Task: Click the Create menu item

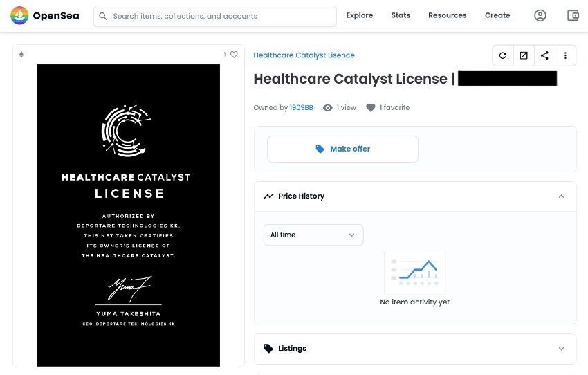Action: tap(497, 15)
